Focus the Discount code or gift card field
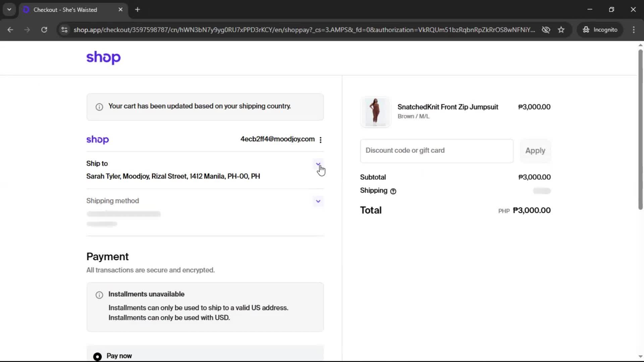 coord(436,151)
